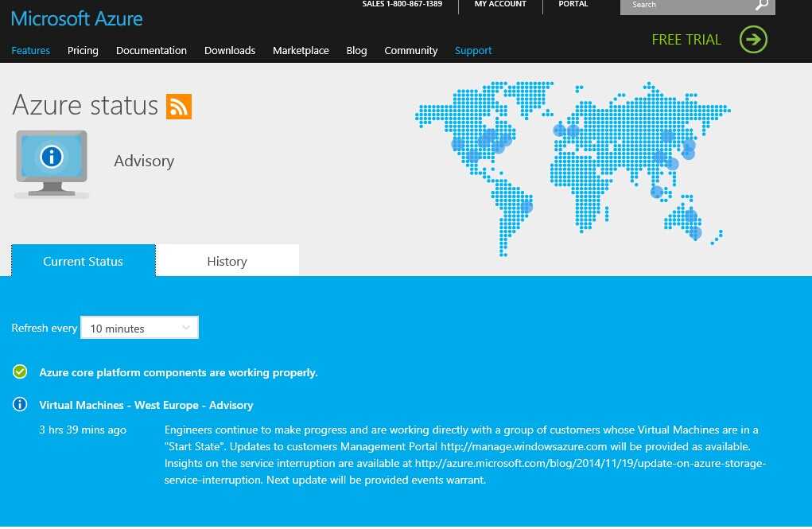Open the Documentation menu item

click(x=151, y=50)
